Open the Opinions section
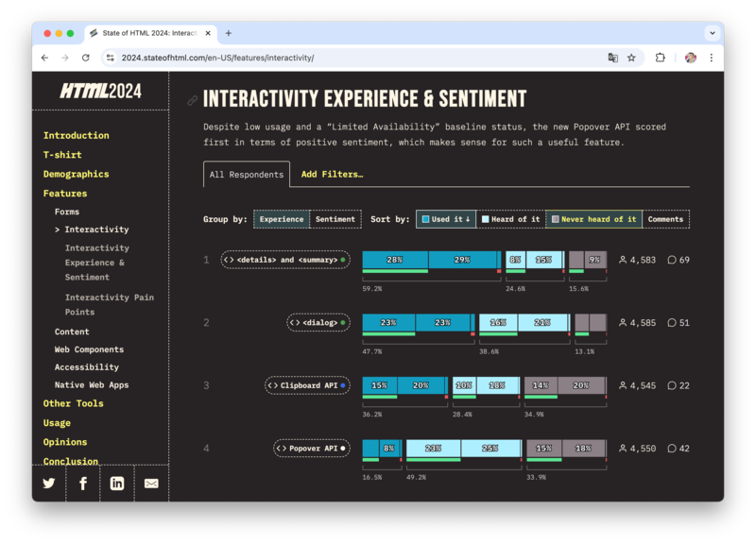Screen dimensions: 756x544 coord(65,442)
